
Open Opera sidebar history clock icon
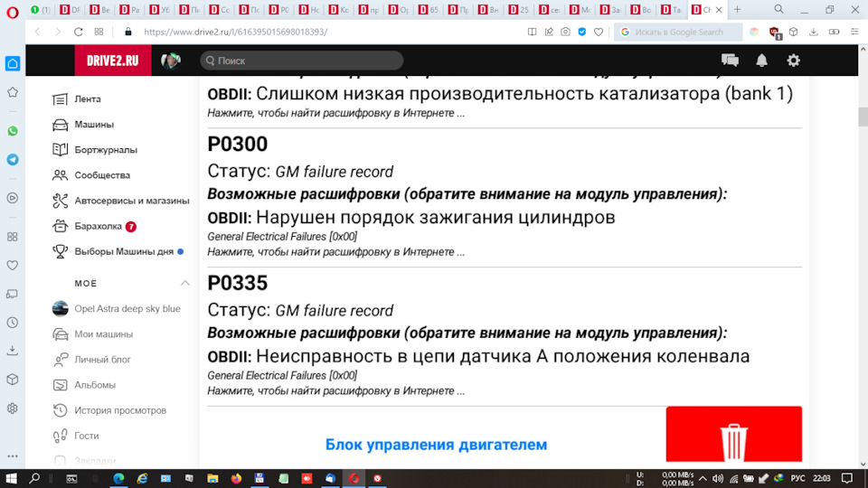click(13, 322)
